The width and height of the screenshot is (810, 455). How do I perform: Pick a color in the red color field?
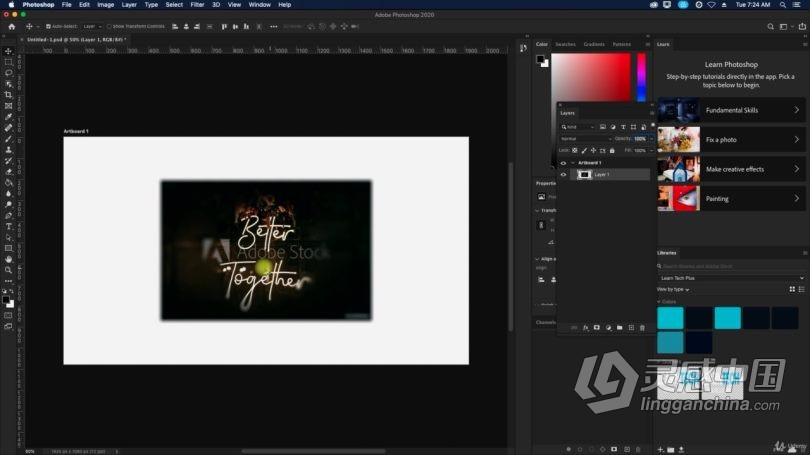click(591, 77)
